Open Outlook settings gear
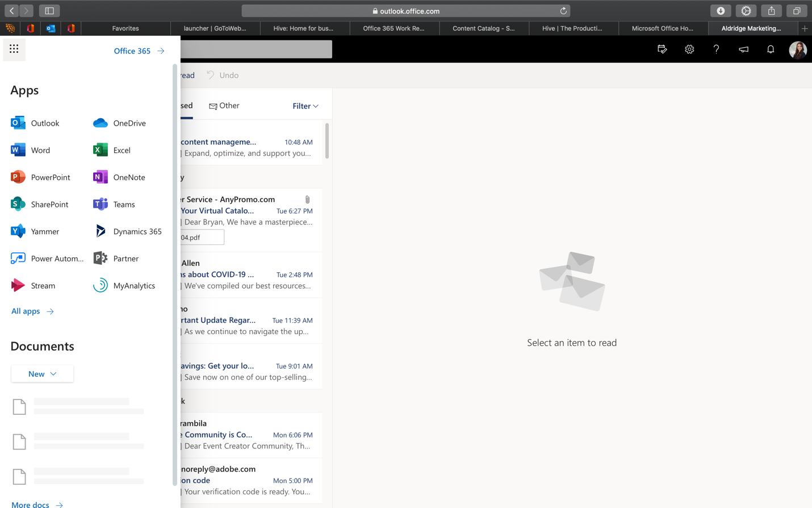The image size is (812, 508). tap(689, 49)
